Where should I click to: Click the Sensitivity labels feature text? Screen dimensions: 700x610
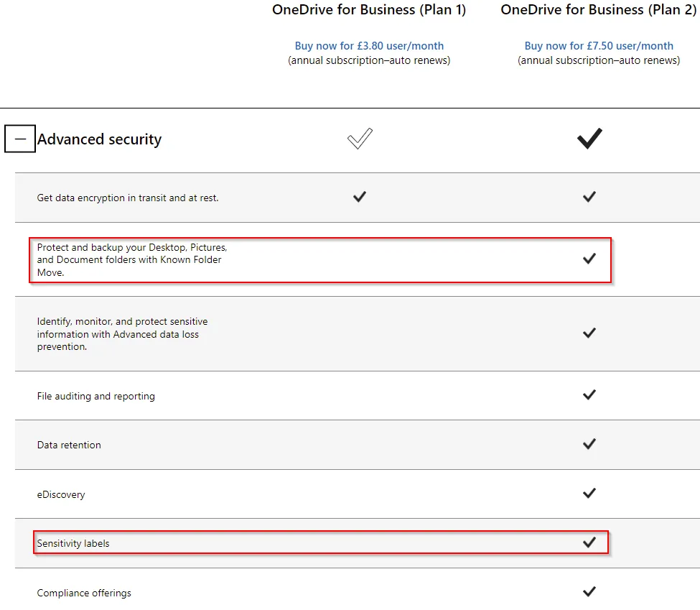pyautogui.click(x=73, y=543)
